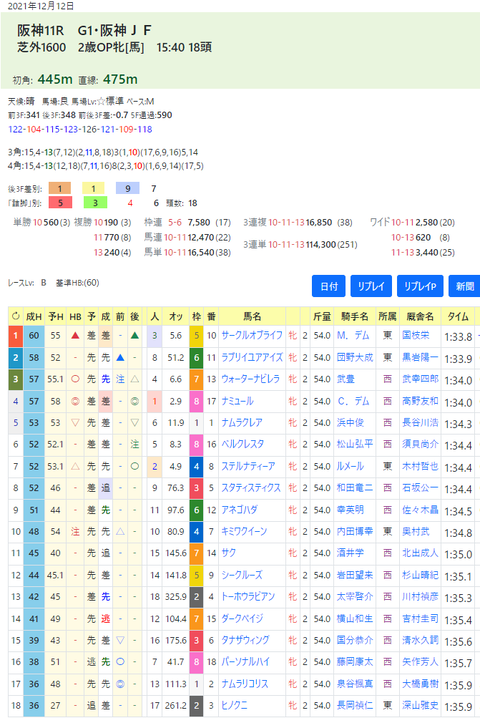The image size is (480, 723).
Task: Open jockey link 団野大成
Action: click(355, 357)
